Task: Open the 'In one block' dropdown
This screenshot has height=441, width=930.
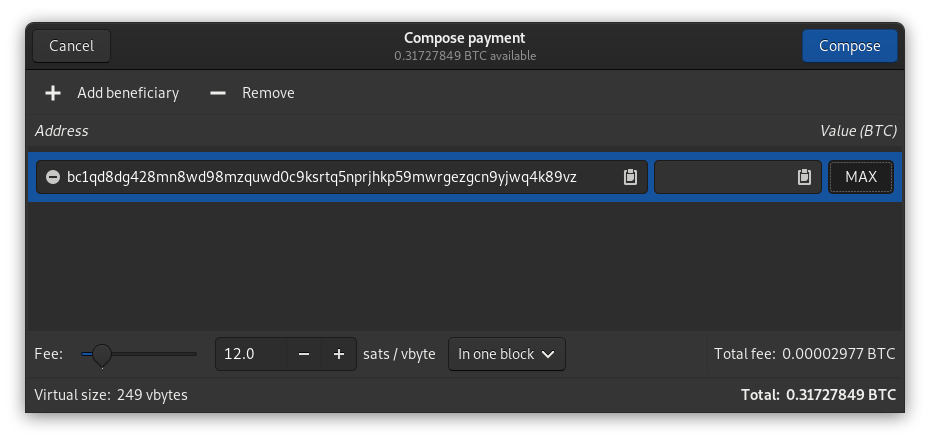Action: 506,354
